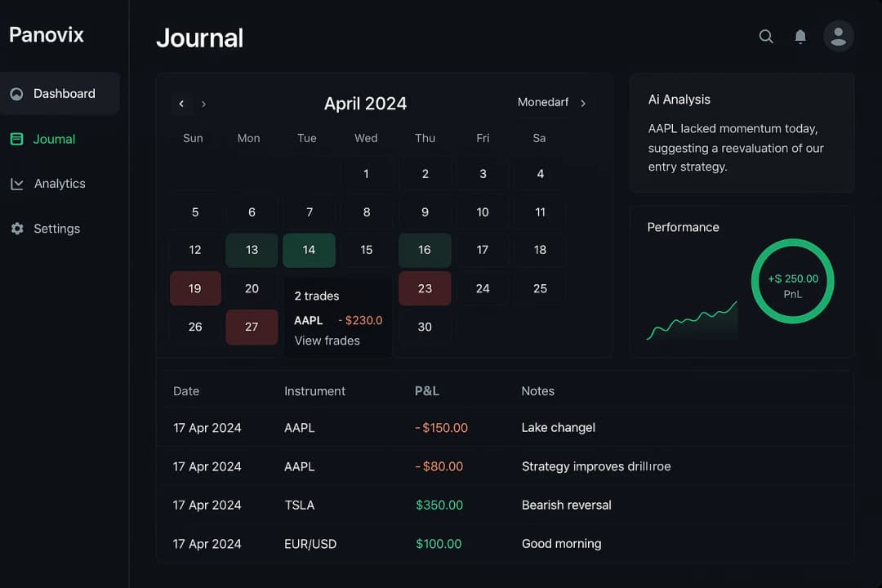Select the Journal sidebar icon
Viewport: 882px width, 588px height.
click(x=17, y=139)
